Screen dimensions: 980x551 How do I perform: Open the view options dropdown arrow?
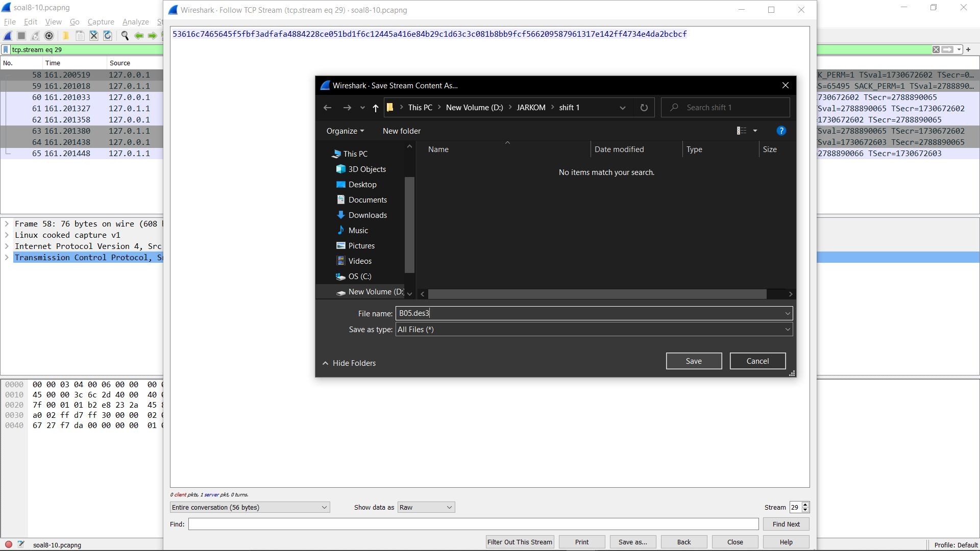pyautogui.click(x=755, y=131)
